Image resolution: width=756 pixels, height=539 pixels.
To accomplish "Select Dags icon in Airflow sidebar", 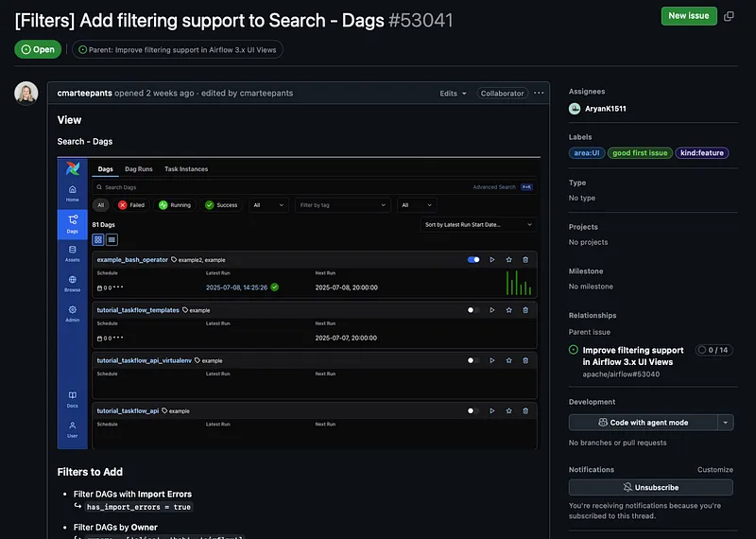I will point(73,224).
